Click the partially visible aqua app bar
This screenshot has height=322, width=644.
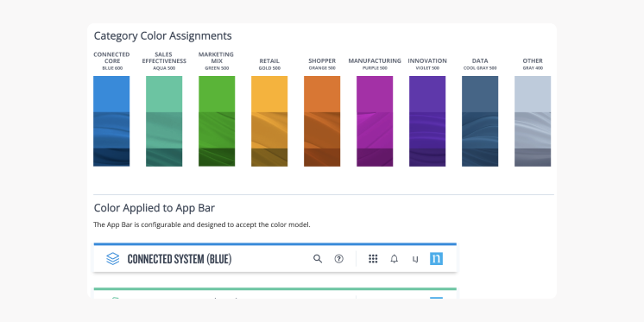(275, 293)
